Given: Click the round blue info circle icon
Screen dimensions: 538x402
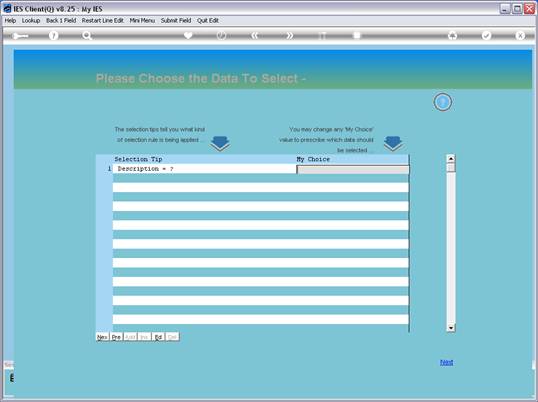Looking at the screenshot, I should tap(443, 102).
